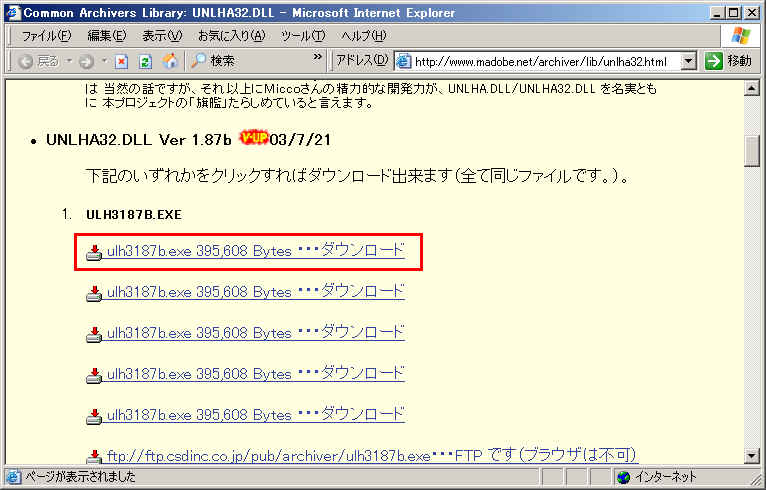Open the 編集(E) menu

(x=106, y=36)
